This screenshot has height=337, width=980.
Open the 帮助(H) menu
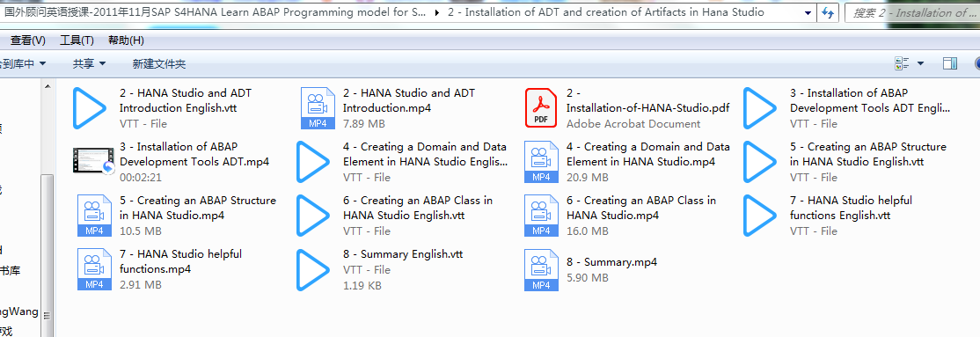(127, 40)
